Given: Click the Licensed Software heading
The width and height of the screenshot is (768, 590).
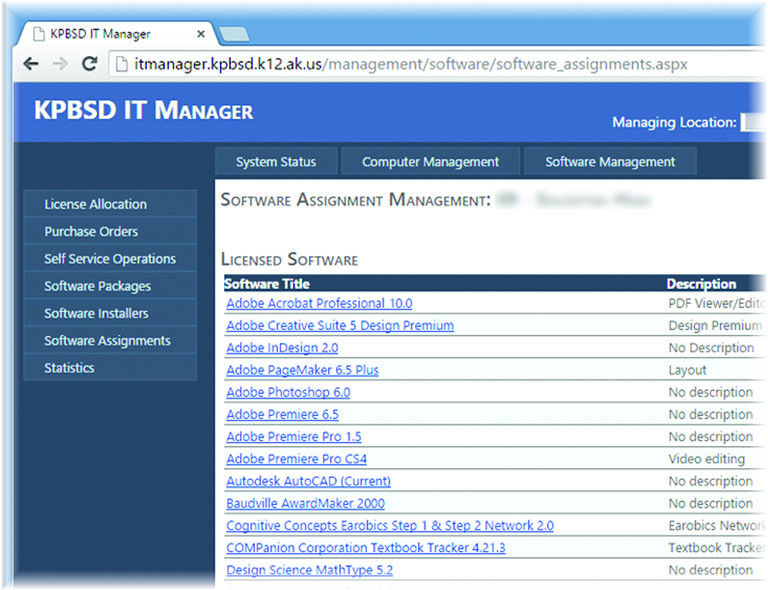Looking at the screenshot, I should (289, 259).
